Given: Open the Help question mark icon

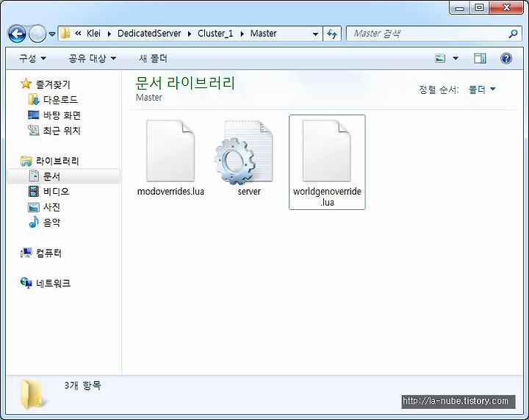Looking at the screenshot, I should coord(506,59).
